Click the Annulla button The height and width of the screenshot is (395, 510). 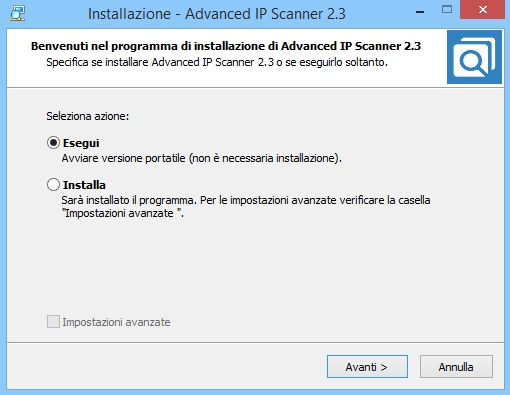pyautogui.click(x=456, y=367)
